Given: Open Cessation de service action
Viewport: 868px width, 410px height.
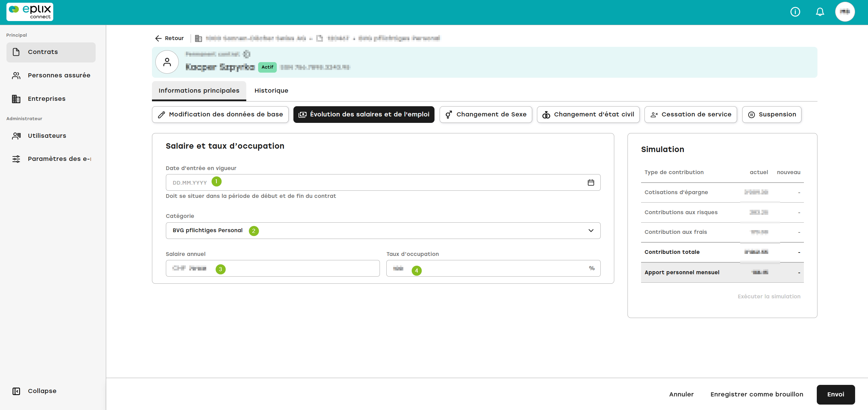Looking at the screenshot, I should tap(691, 115).
